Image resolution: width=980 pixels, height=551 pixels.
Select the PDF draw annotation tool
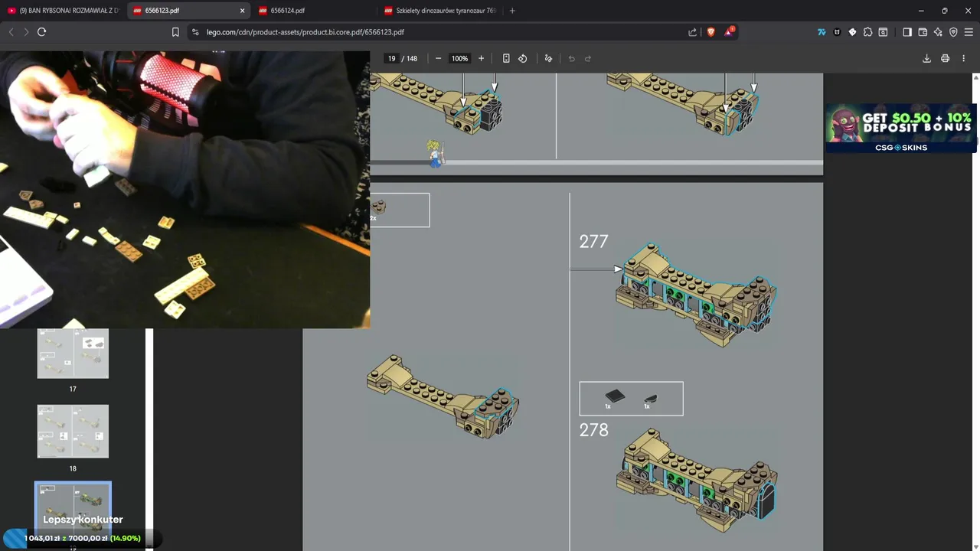tap(548, 58)
